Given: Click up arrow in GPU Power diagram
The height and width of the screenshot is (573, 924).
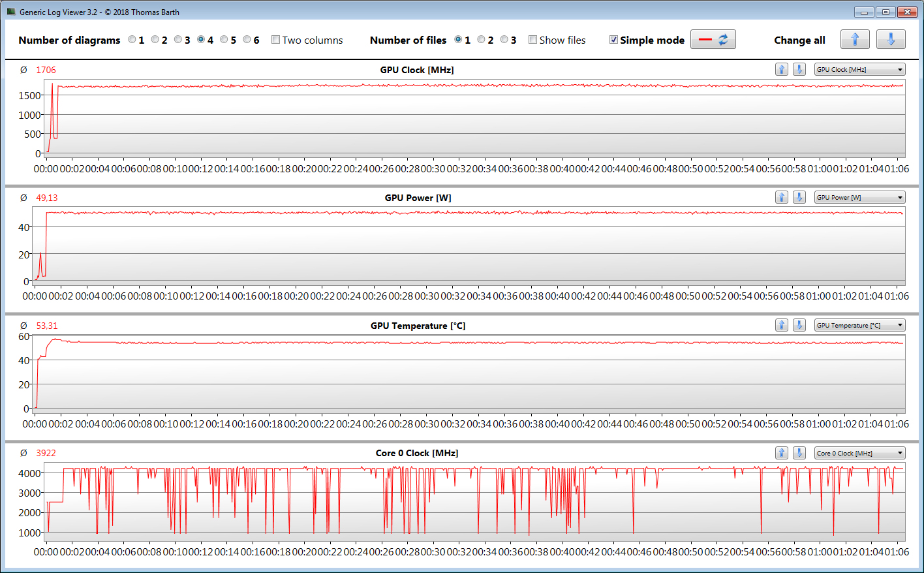Looking at the screenshot, I should pyautogui.click(x=782, y=198).
